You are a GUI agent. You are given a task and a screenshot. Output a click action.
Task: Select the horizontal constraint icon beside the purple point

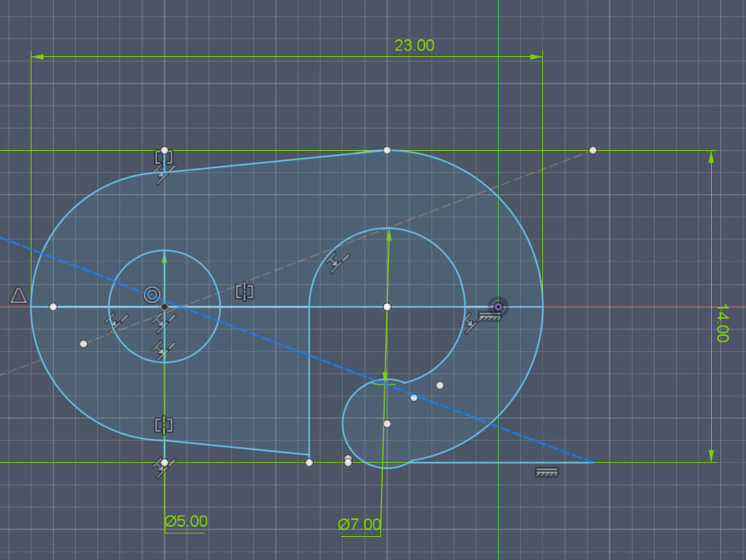489,316
